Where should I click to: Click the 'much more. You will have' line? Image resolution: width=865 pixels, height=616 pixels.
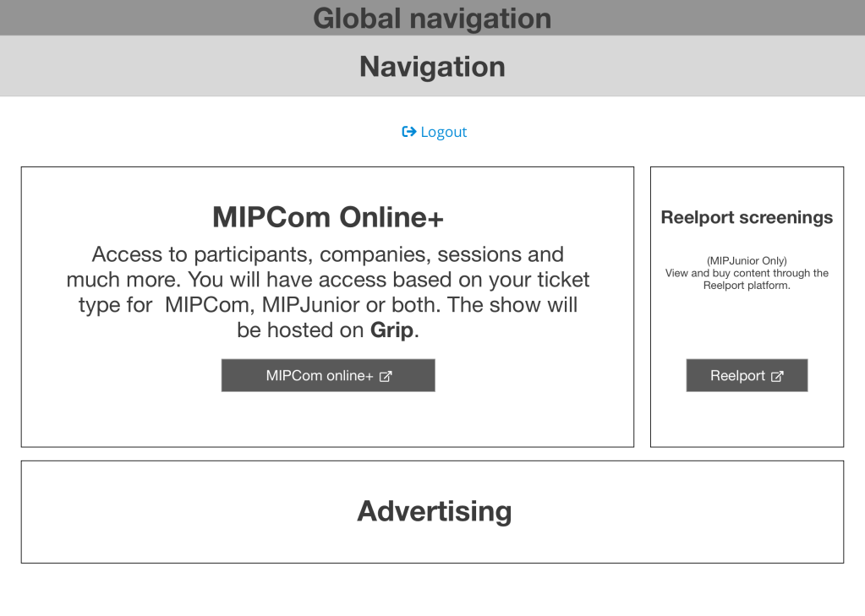click(x=328, y=280)
